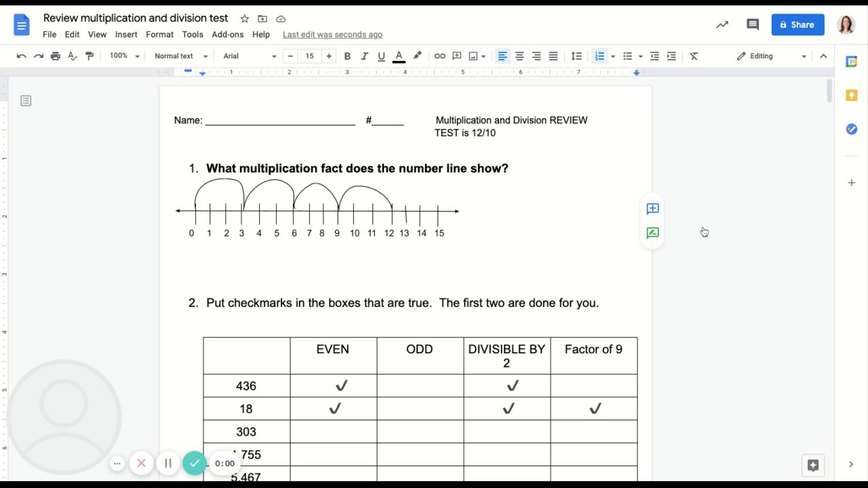
Task: Justify text
Action: [553, 56]
